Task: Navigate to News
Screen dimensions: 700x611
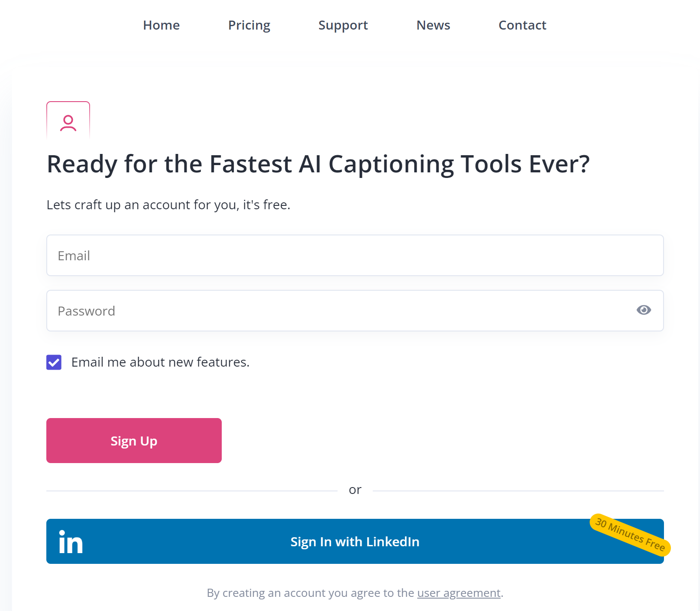Action: pos(433,25)
